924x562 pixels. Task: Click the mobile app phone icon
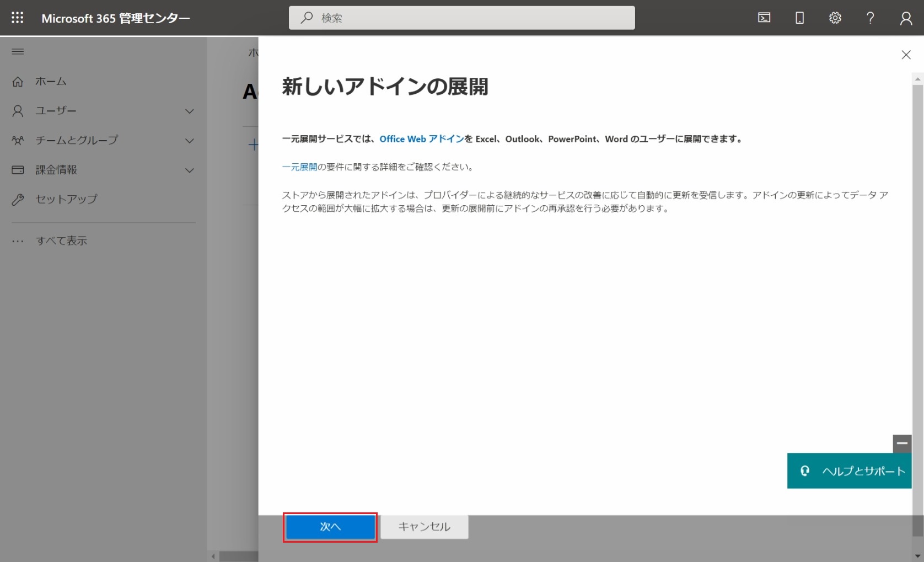pos(799,18)
